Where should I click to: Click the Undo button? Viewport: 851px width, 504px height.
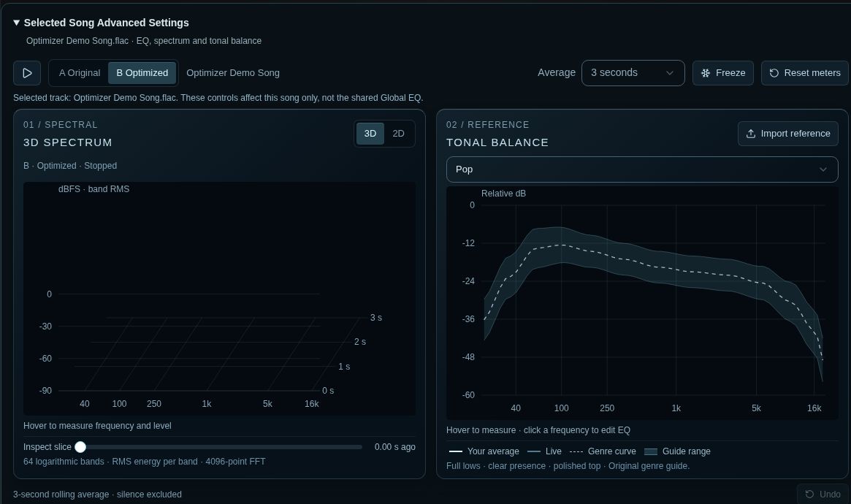point(823,495)
